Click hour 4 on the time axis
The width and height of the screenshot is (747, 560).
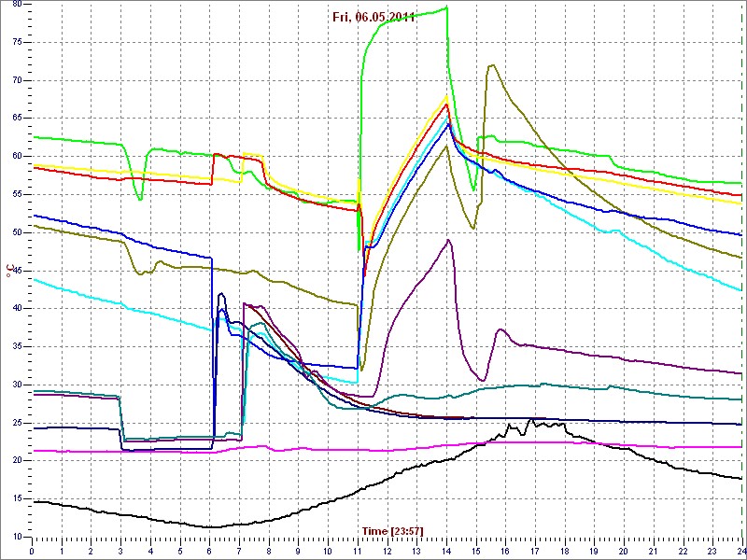[x=150, y=550]
